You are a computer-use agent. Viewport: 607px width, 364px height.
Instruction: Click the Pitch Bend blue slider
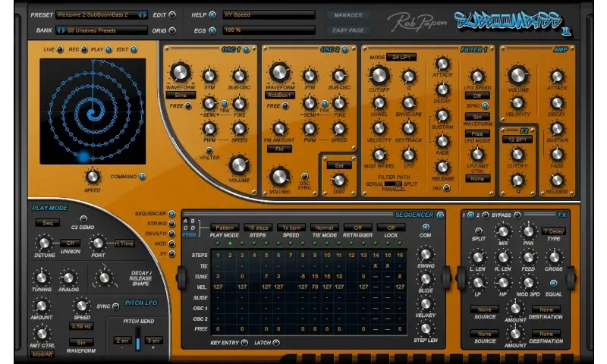(137, 340)
